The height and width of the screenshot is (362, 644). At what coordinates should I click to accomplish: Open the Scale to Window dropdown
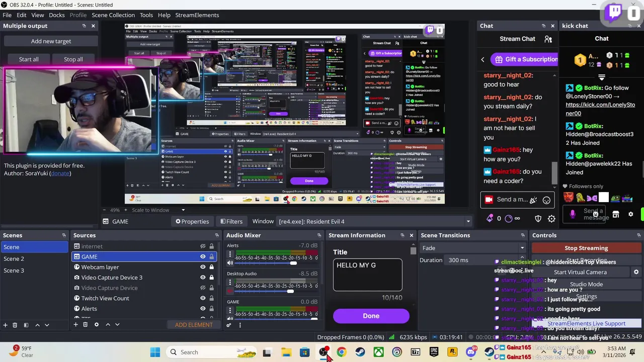pos(183,210)
